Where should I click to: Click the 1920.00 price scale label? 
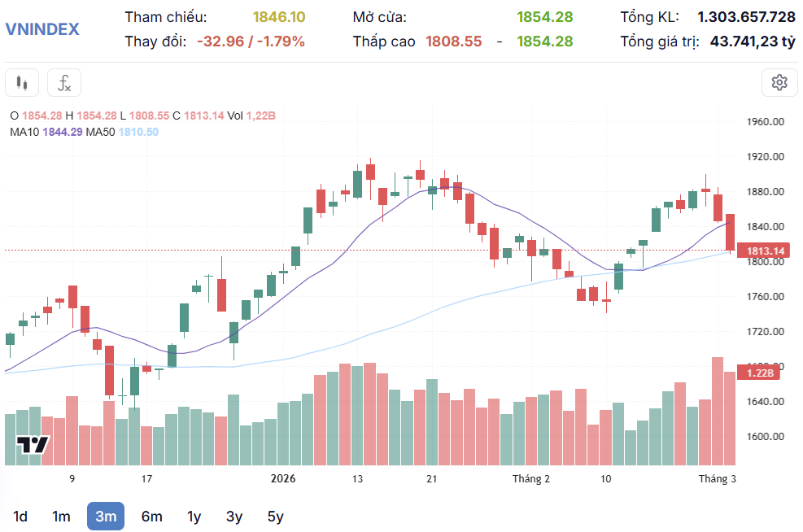(x=765, y=157)
